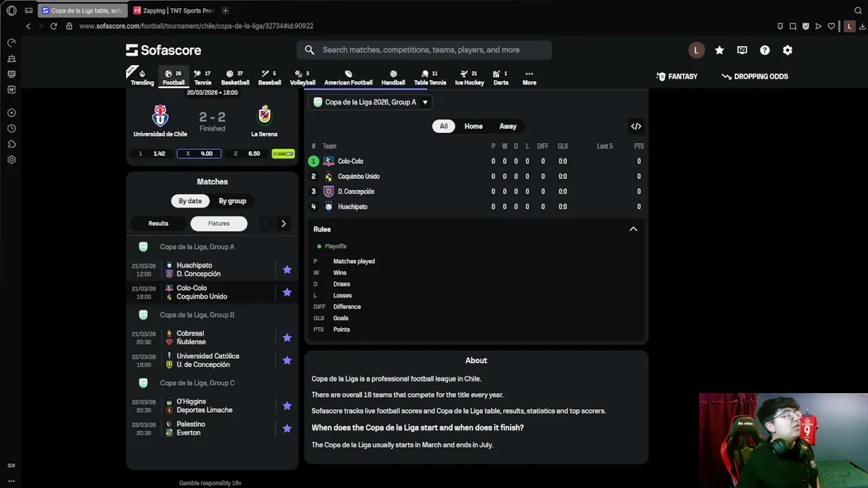This screenshot has width=868, height=488.
Task: Collapse the Rules section
Action: 633,229
